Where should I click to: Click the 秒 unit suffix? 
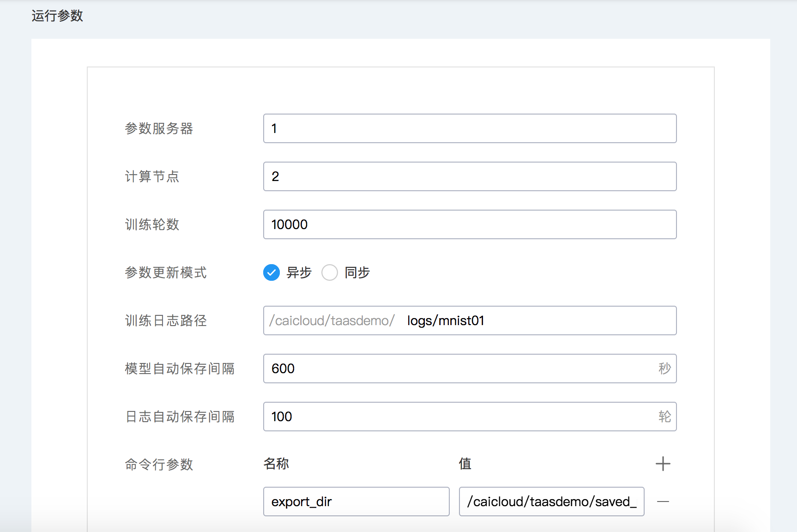pyautogui.click(x=664, y=369)
